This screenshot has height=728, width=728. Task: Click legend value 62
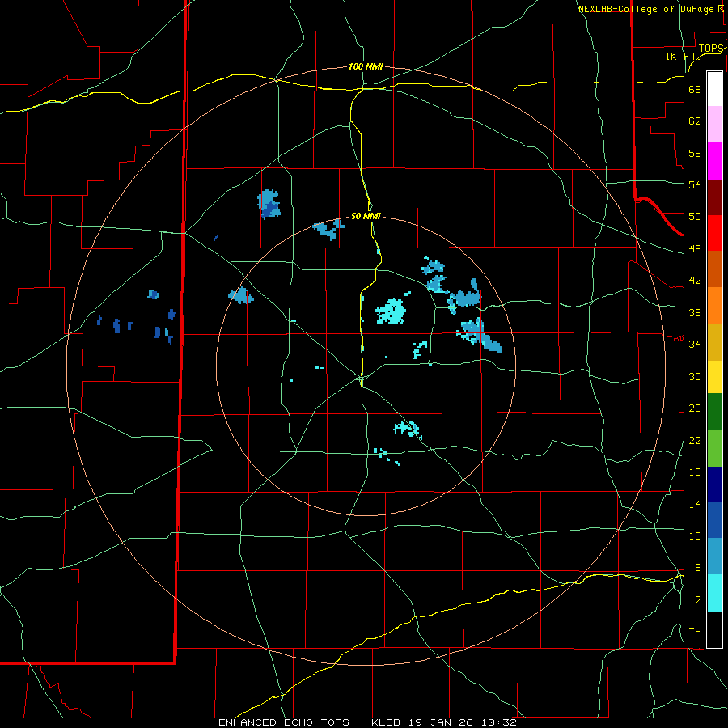(695, 121)
